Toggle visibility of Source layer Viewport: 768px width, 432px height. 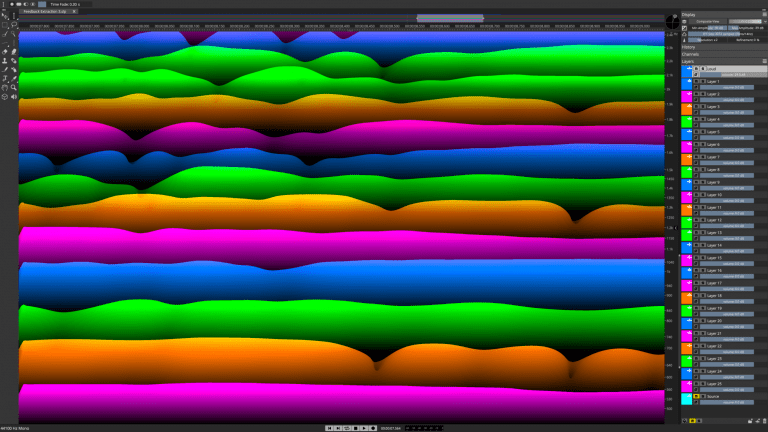[x=696, y=396]
